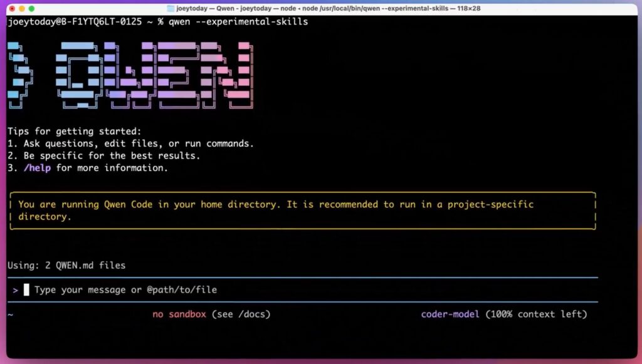
Task: Click the folder icon in the title bar
Action: [171, 9]
